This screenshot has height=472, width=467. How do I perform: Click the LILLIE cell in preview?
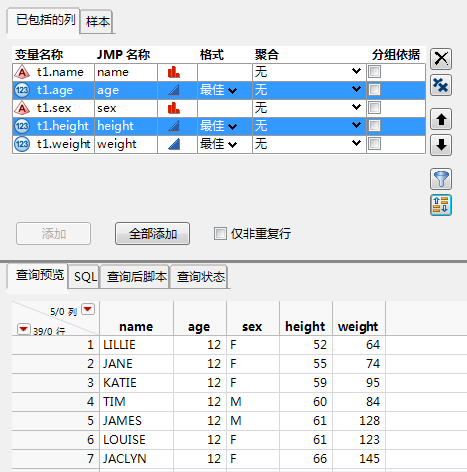click(136, 345)
